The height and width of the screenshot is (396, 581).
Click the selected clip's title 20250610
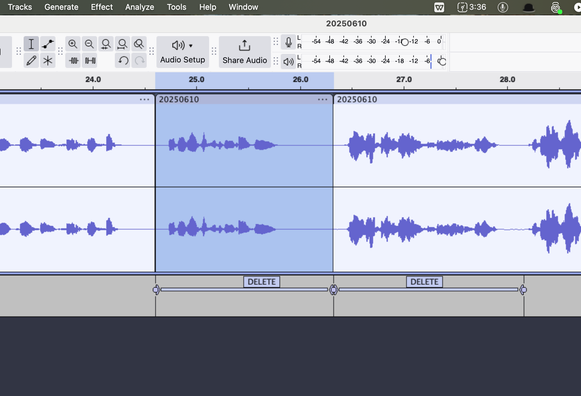(x=179, y=99)
